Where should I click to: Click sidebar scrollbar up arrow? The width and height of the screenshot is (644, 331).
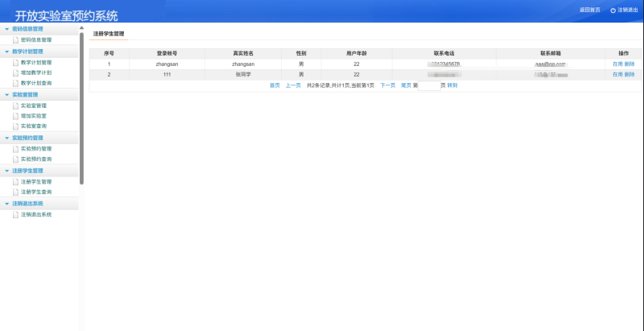pos(82,28)
